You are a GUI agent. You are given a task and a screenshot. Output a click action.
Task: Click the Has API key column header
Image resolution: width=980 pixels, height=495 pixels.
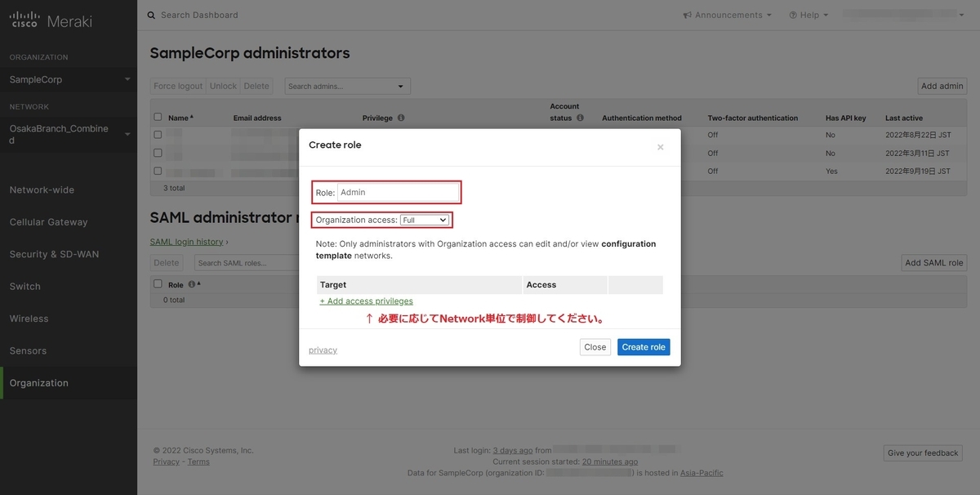pyautogui.click(x=846, y=118)
